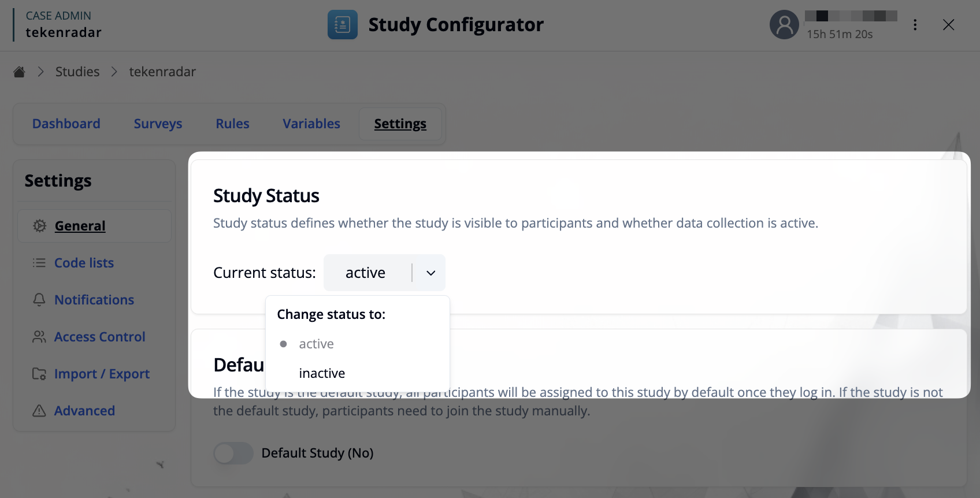Image resolution: width=980 pixels, height=498 pixels.
Task: Switch to the Variables tab
Action: [311, 124]
